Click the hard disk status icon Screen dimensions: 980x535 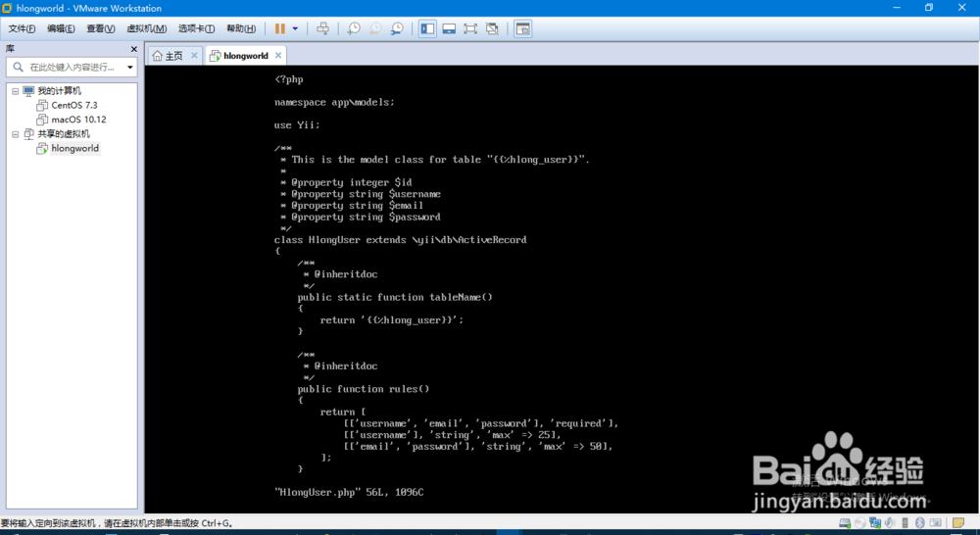point(845,523)
